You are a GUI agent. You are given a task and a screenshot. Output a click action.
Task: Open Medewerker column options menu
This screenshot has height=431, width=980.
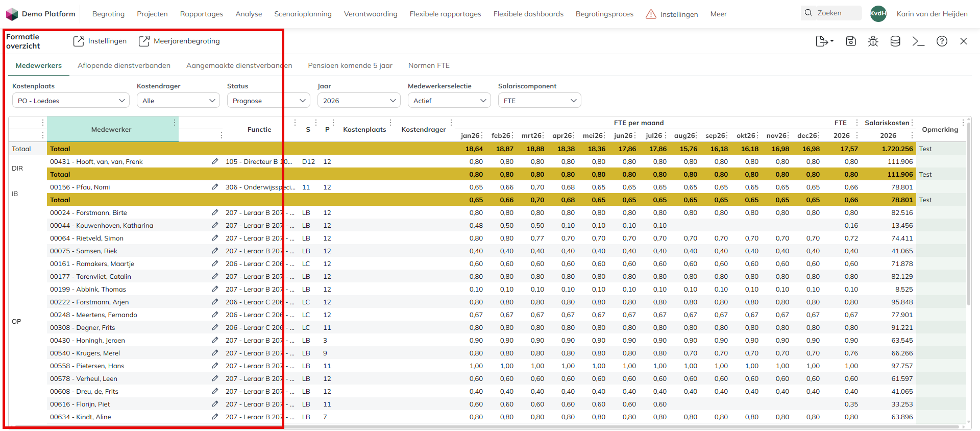coord(175,123)
